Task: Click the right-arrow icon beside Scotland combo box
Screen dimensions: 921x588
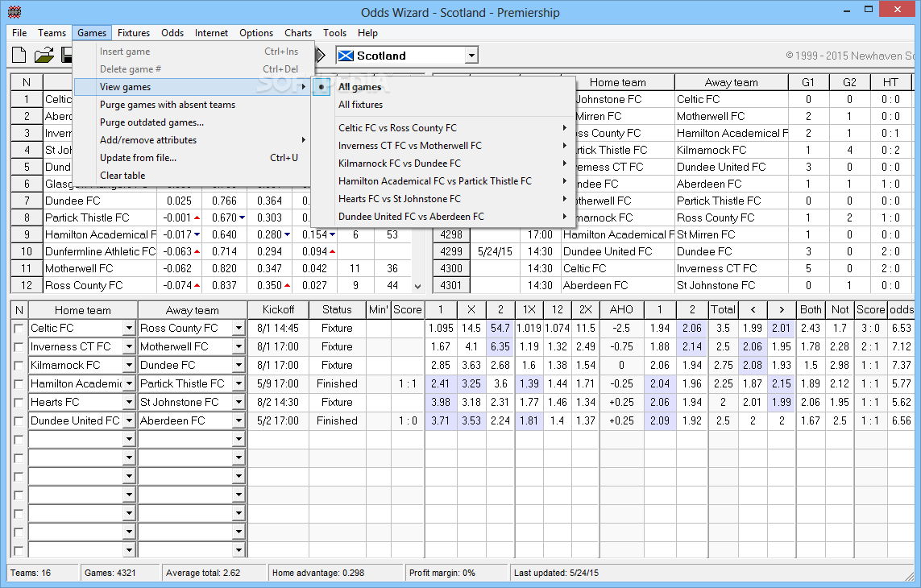Action: tap(321, 56)
